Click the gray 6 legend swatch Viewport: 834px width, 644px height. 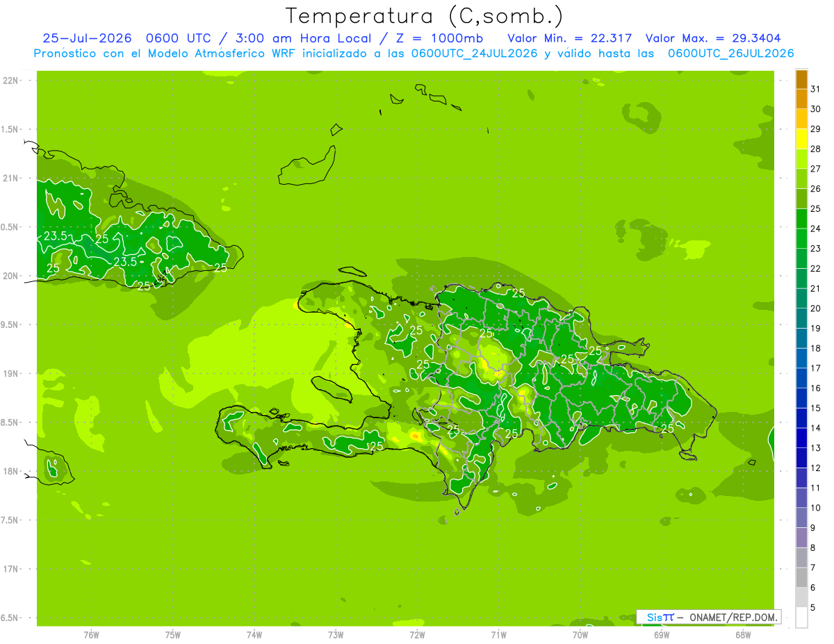pos(801,577)
